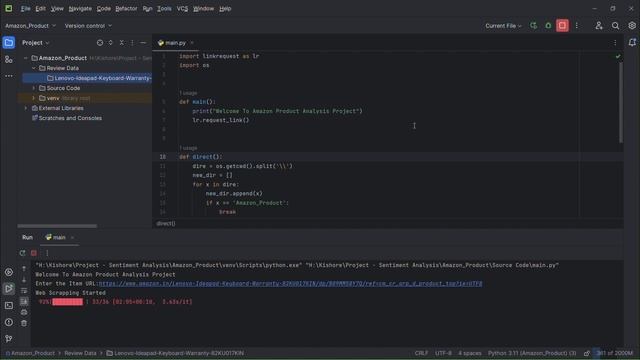Click Select Opened File target icon
The height and width of the screenshot is (360, 640).
click(x=100, y=42)
